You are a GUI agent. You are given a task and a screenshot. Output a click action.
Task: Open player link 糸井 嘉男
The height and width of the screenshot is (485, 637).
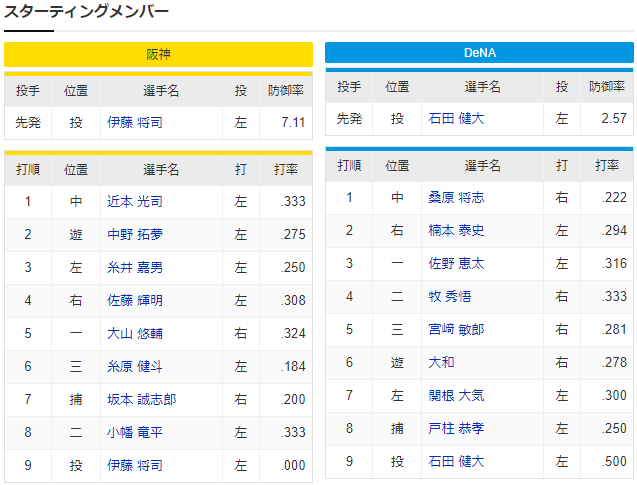coord(135,267)
